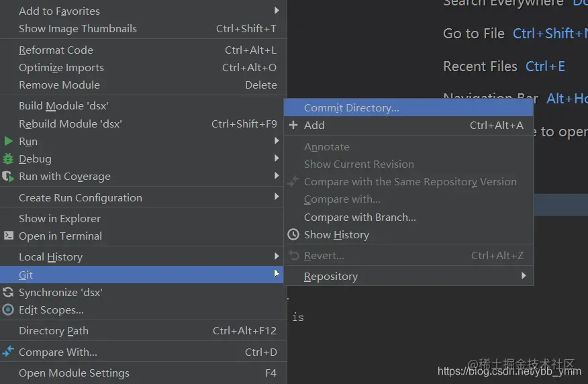This screenshot has width=588, height=384.
Task: Select Commit Directory from Git submenu
Action: click(x=351, y=107)
